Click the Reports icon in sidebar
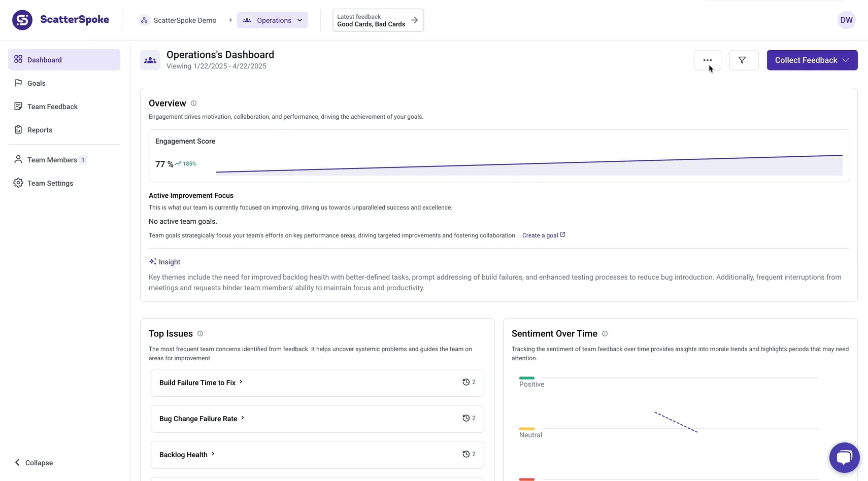This screenshot has height=481, width=868. (18, 129)
